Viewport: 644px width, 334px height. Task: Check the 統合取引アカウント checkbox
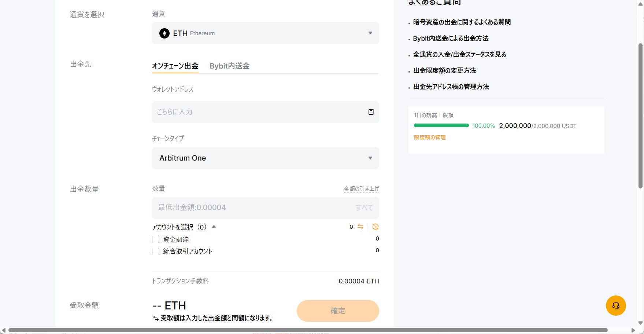[x=156, y=252]
